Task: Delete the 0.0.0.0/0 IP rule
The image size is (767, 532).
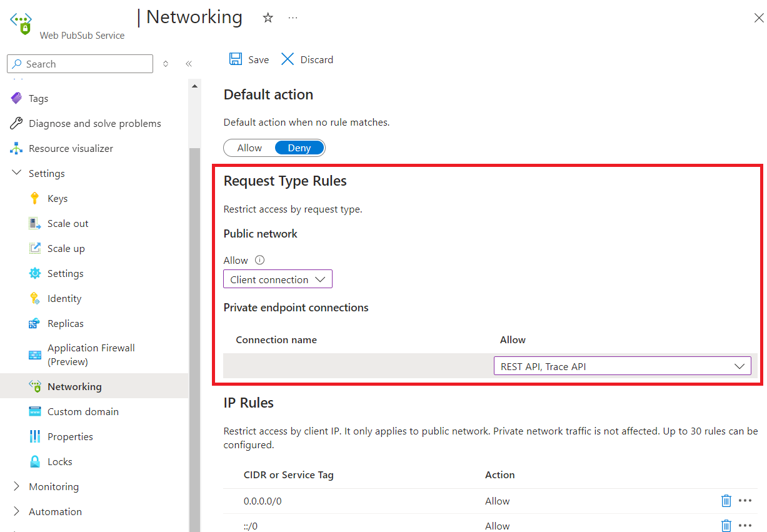Action: coord(726,501)
